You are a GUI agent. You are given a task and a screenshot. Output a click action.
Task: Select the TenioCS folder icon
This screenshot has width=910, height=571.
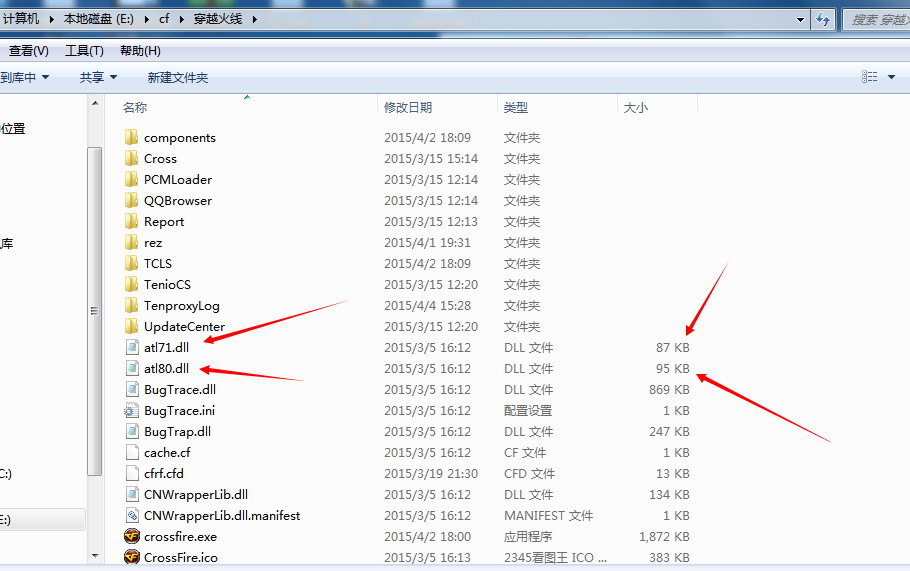click(x=132, y=284)
